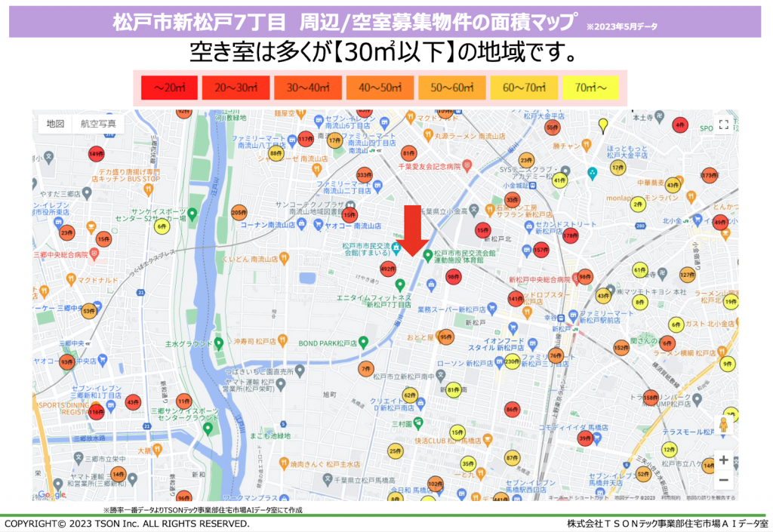Zoom out with the minus button

(723, 480)
